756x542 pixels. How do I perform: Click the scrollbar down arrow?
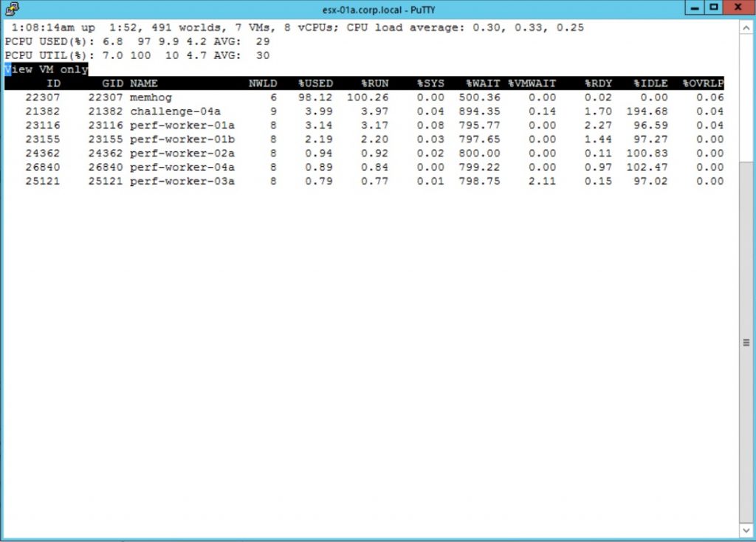click(x=746, y=531)
